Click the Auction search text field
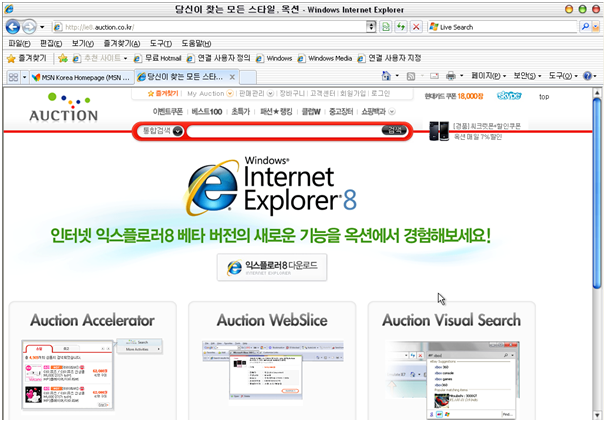Screen dimensions: 606x422 click(x=284, y=131)
